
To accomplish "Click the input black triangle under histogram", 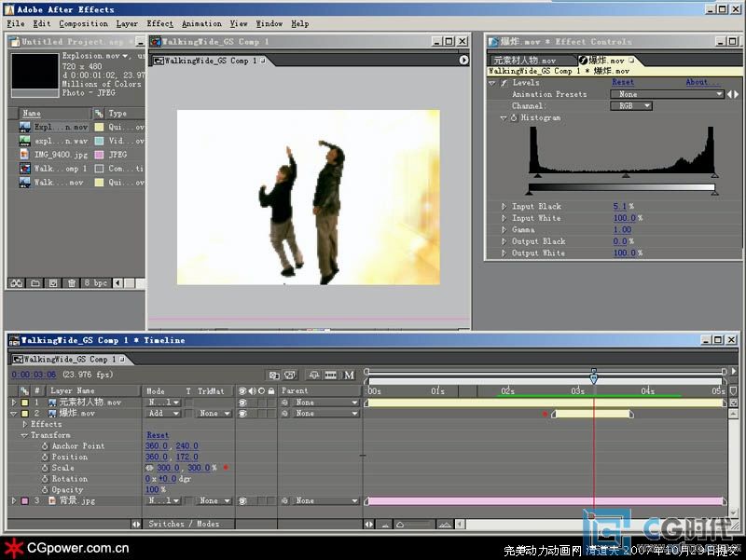I will point(537,175).
